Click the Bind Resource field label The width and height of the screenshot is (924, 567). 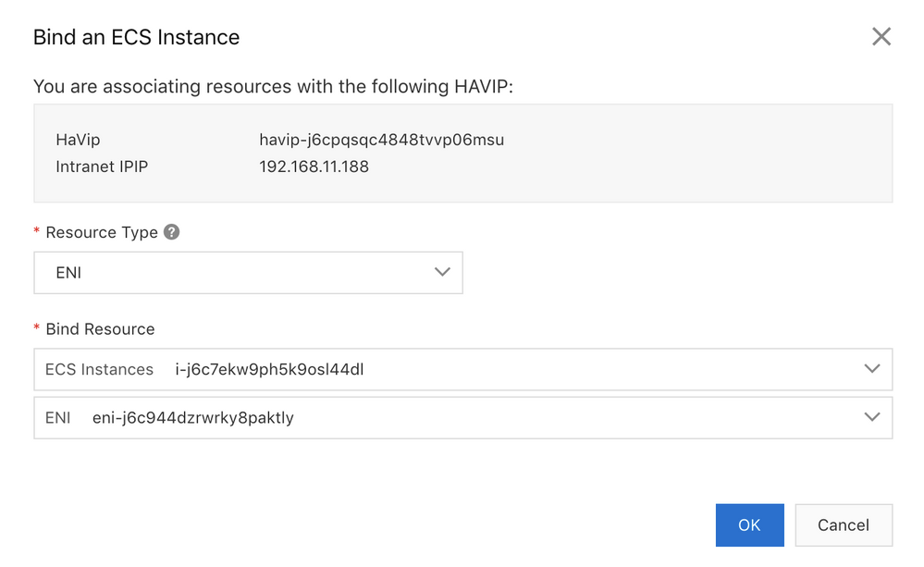pyautogui.click(x=100, y=329)
